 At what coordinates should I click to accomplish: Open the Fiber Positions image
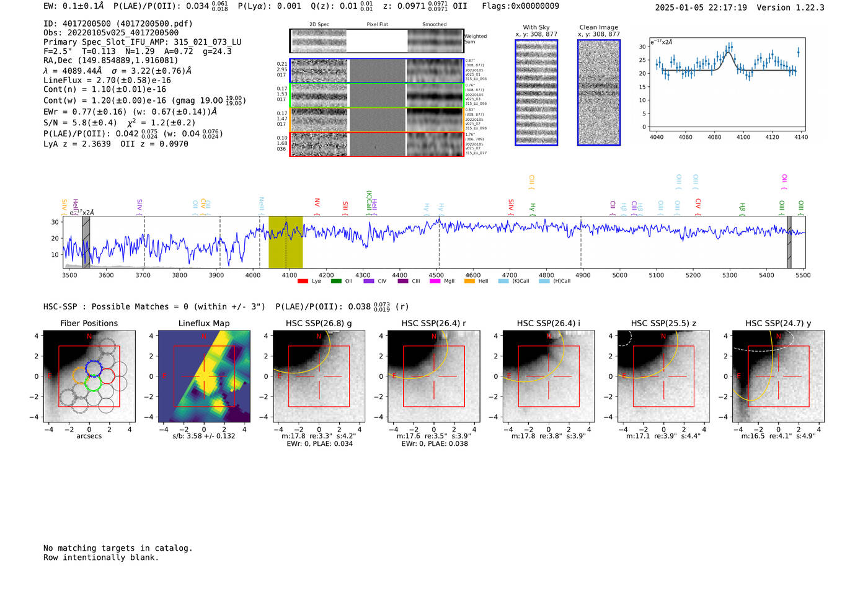[89, 376]
